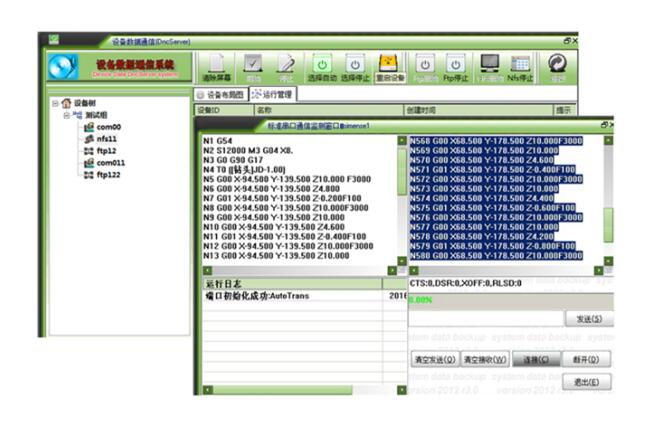664x440 pixels.
Task: Click left arrow of run log horizontal scrollbar
Action: point(208,390)
